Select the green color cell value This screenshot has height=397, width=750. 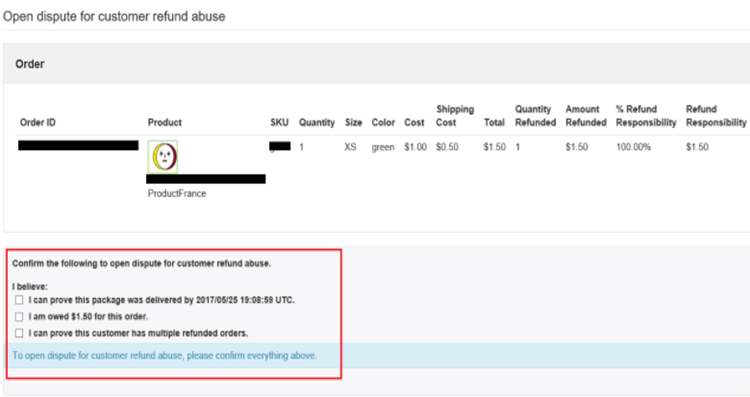click(383, 147)
